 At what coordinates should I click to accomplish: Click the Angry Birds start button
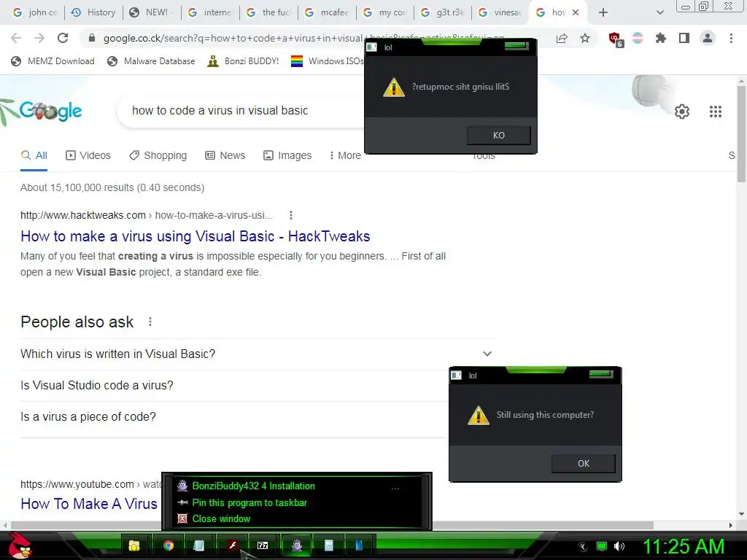[x=19, y=545]
